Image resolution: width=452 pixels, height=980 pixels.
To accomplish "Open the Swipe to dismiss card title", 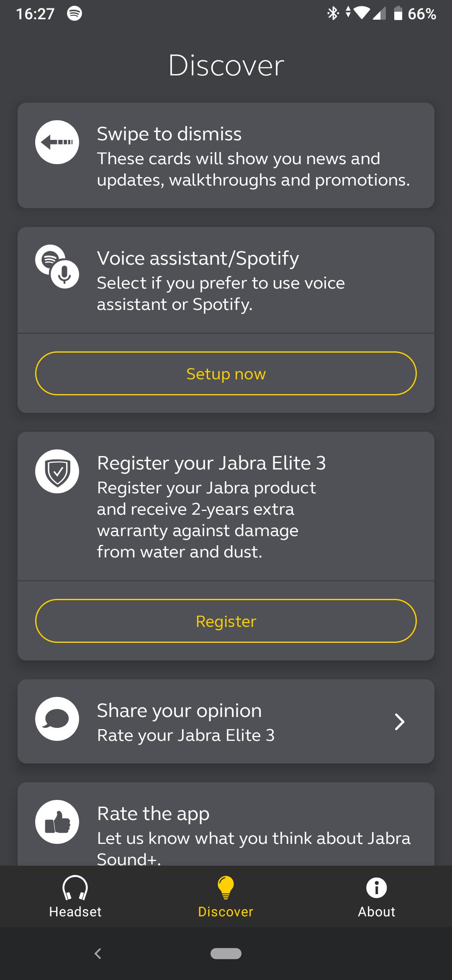I will [169, 134].
